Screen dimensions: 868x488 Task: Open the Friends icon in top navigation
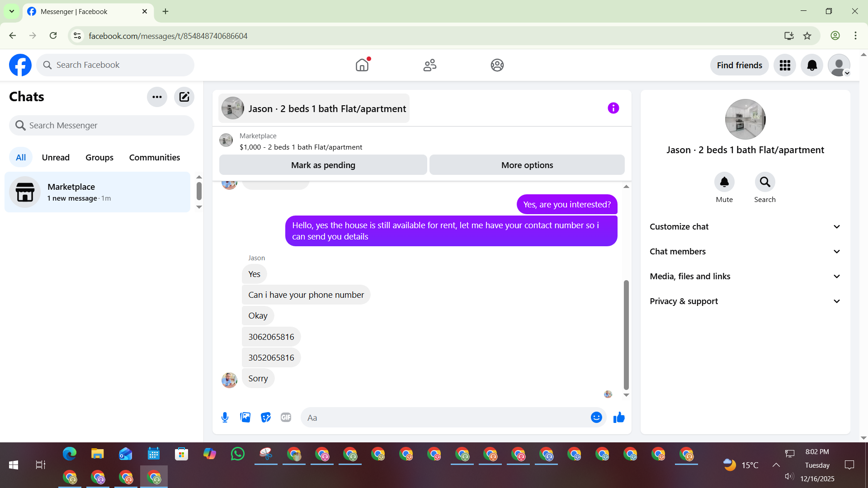coord(430,65)
